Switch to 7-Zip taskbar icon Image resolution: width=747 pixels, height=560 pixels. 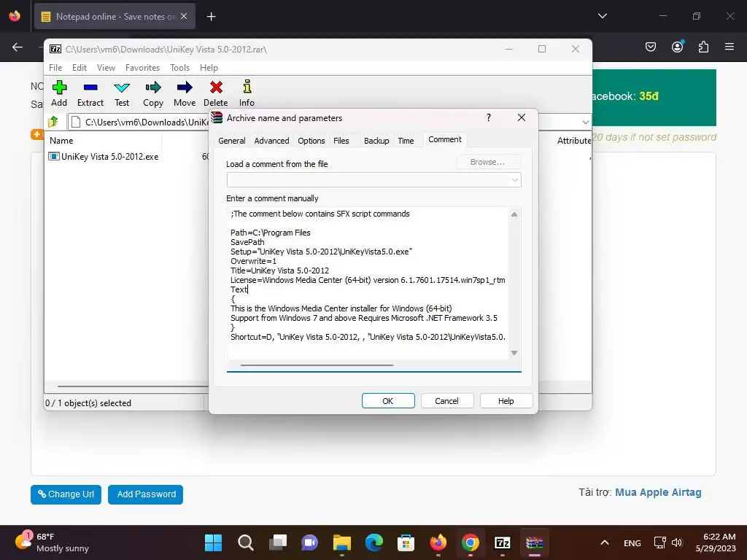tap(503, 542)
